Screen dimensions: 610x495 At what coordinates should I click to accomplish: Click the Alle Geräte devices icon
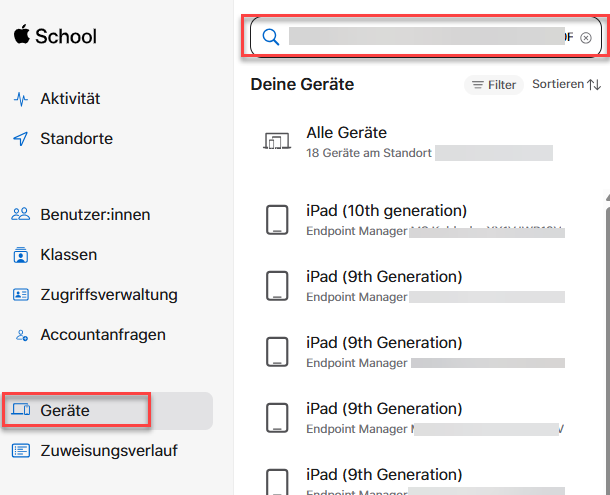tap(277, 141)
